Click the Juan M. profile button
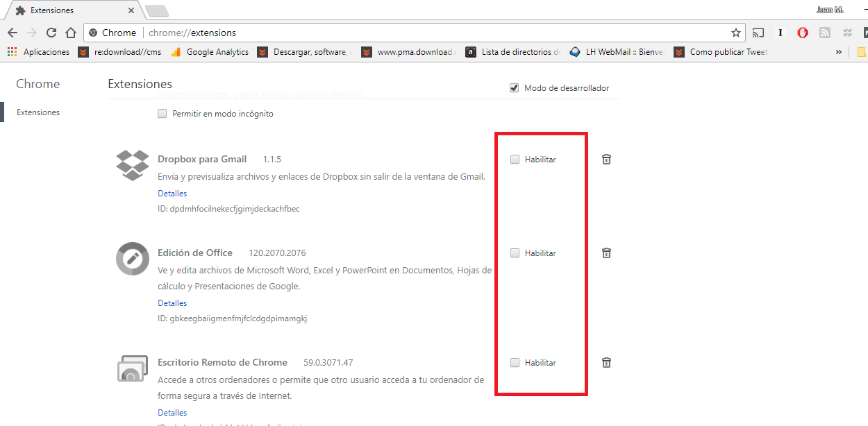Screen dimensions: 868x426 coord(830,10)
